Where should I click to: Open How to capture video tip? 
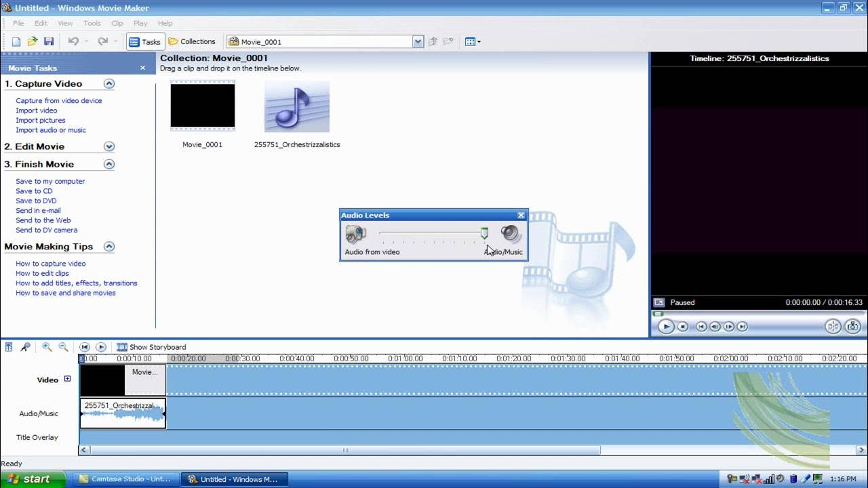click(51, 264)
